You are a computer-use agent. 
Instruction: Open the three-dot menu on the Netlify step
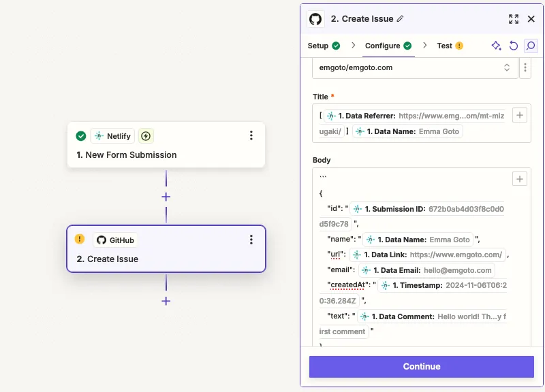point(251,135)
